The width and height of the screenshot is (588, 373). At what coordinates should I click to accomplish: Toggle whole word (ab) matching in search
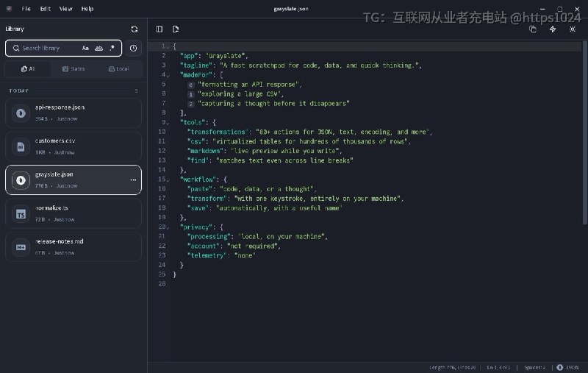pyautogui.click(x=98, y=48)
